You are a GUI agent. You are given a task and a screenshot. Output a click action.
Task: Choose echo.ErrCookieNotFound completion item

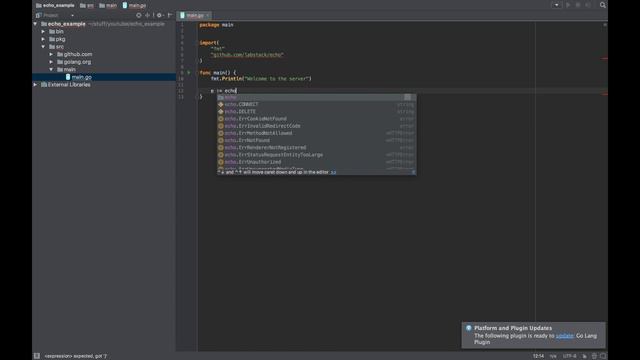coord(317,119)
